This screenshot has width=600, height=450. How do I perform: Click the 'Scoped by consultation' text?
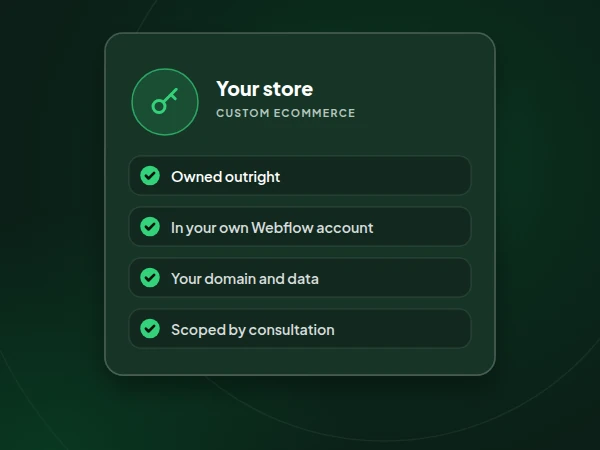[x=253, y=330]
